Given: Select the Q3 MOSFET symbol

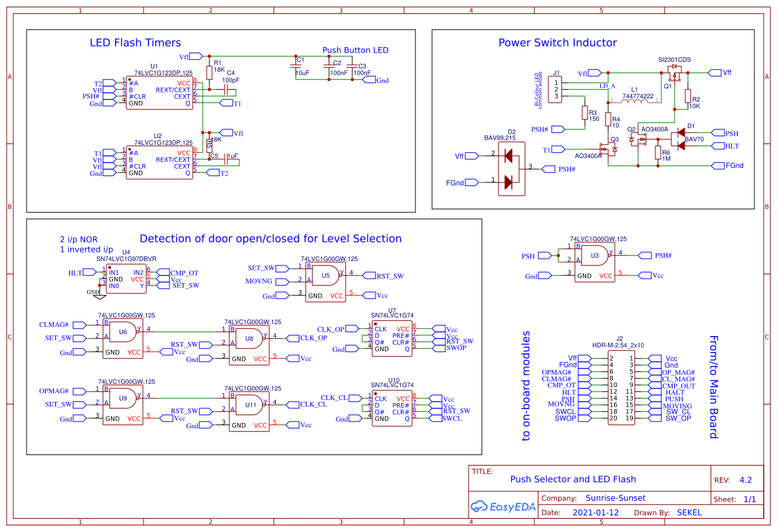Looking at the screenshot, I should (609, 149).
